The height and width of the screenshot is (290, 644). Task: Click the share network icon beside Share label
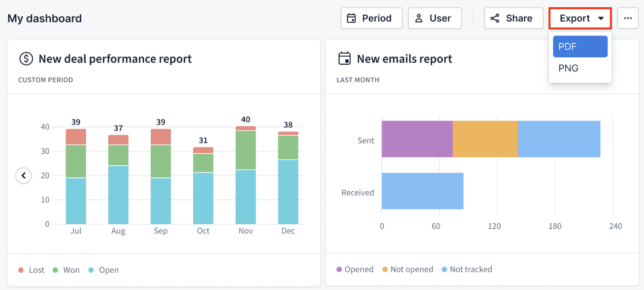click(495, 18)
